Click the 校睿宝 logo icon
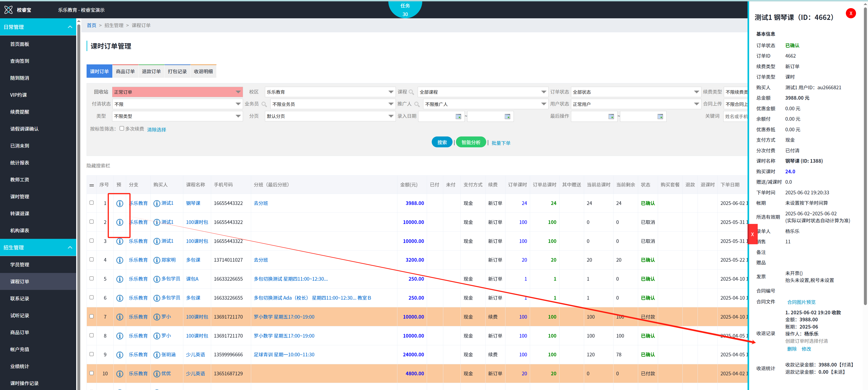This screenshot has height=390, width=868. point(8,10)
